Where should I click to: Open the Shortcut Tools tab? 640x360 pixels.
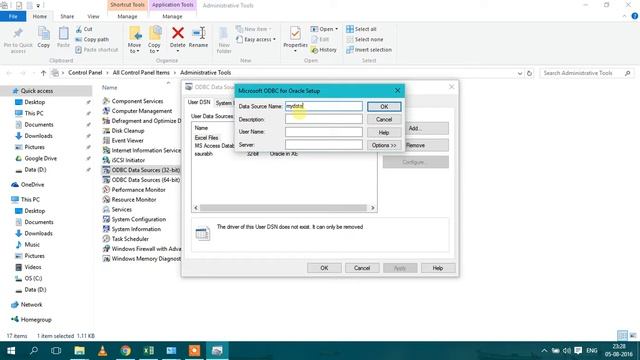point(127,5)
